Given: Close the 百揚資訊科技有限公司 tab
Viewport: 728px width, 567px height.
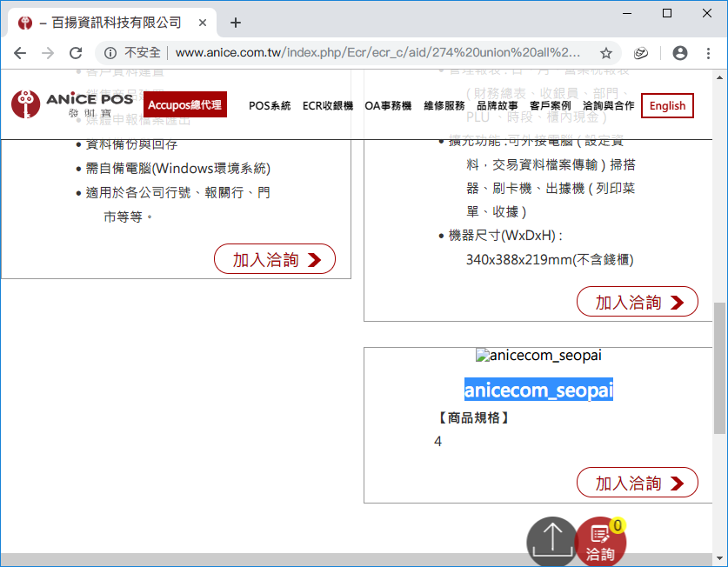Looking at the screenshot, I should pyautogui.click(x=203, y=23).
